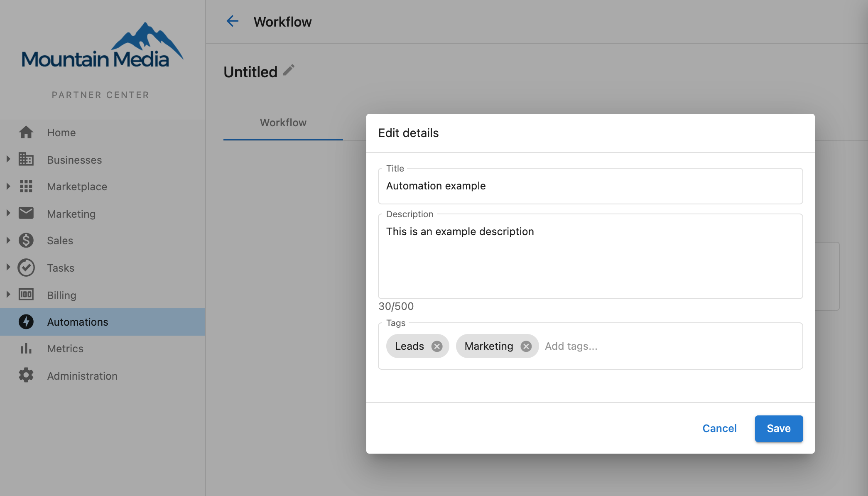This screenshot has width=868, height=496.
Task: Open Billing in the sidebar
Action: [103, 295]
